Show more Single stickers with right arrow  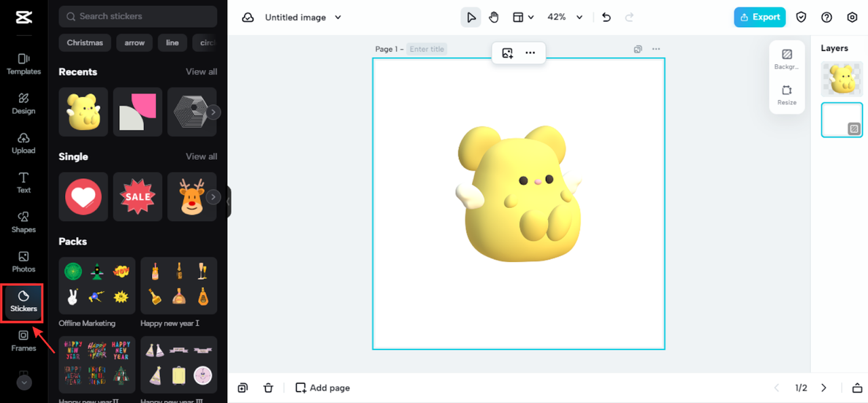pyautogui.click(x=214, y=197)
